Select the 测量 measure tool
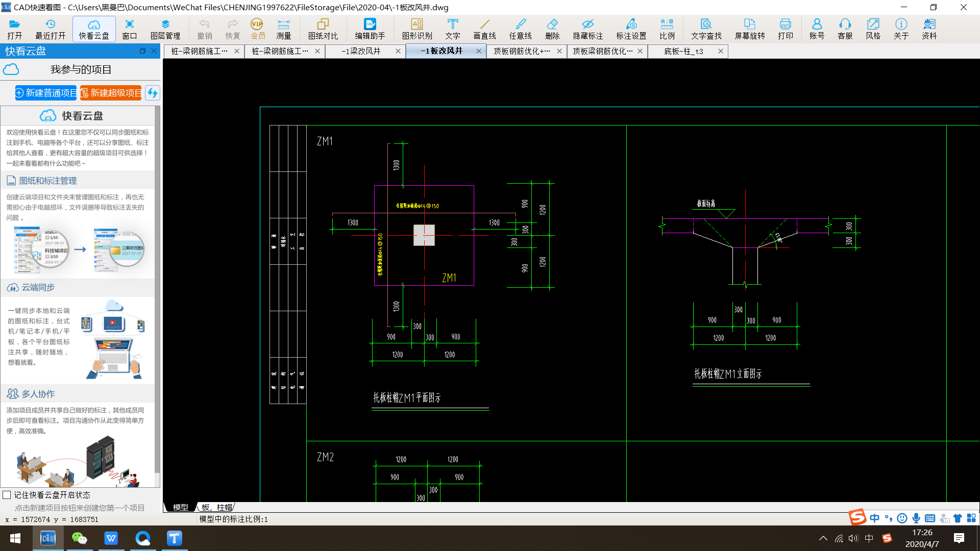This screenshot has width=980, height=551. click(x=283, y=29)
